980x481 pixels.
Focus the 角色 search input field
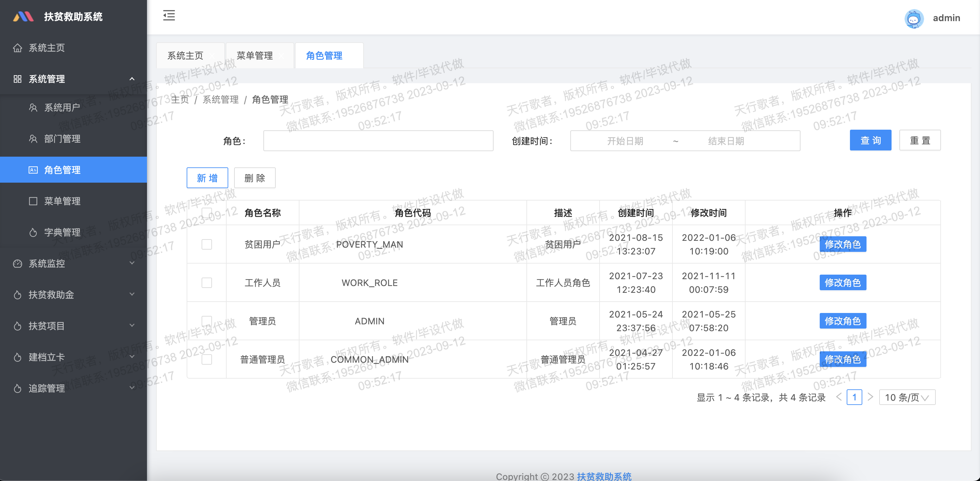pos(378,141)
